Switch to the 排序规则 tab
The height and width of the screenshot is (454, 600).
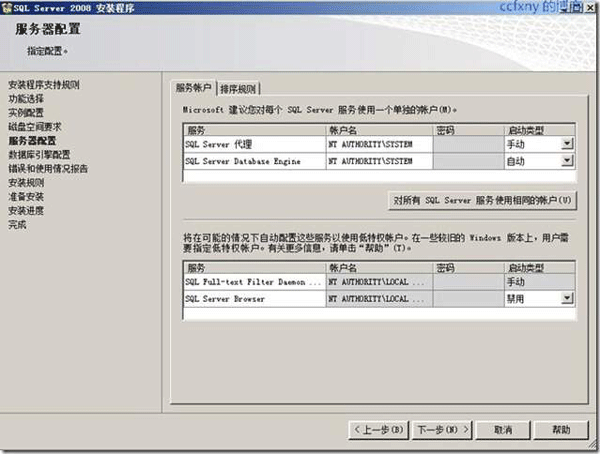[x=239, y=88]
